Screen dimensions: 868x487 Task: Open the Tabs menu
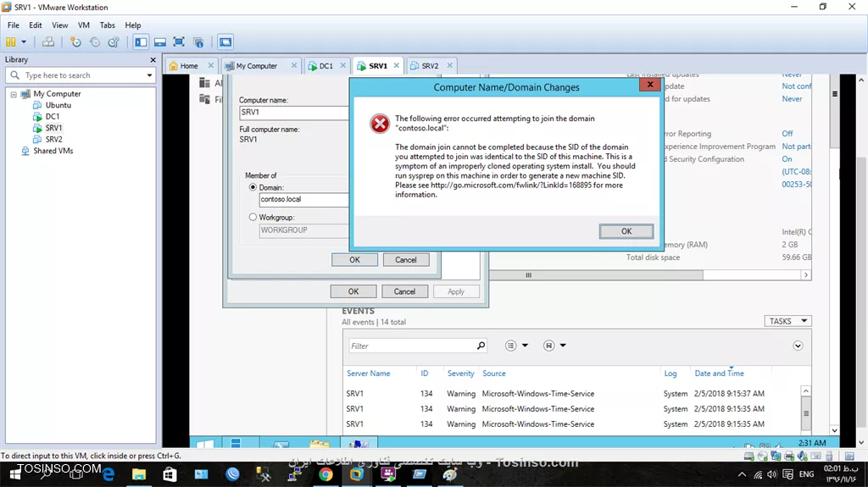point(108,25)
